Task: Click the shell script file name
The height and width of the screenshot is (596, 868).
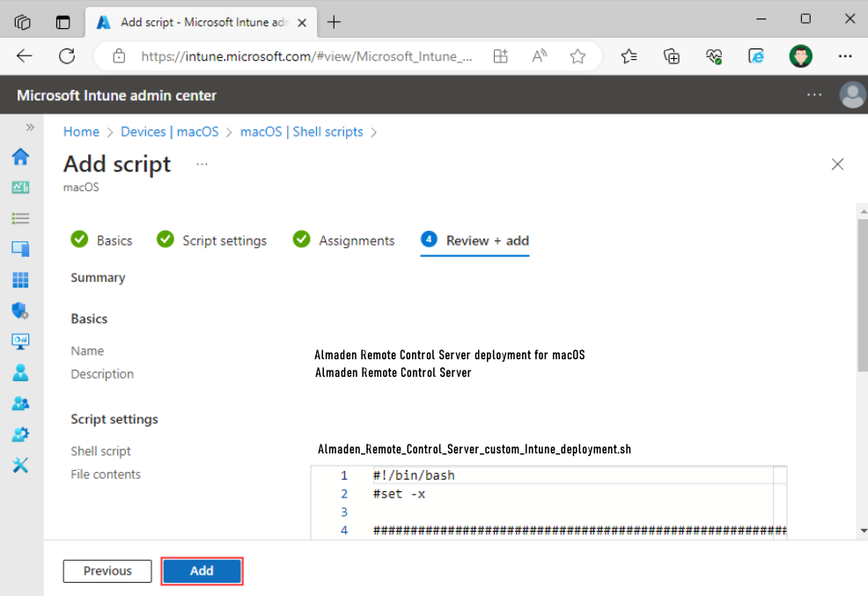Action: pyautogui.click(x=474, y=449)
